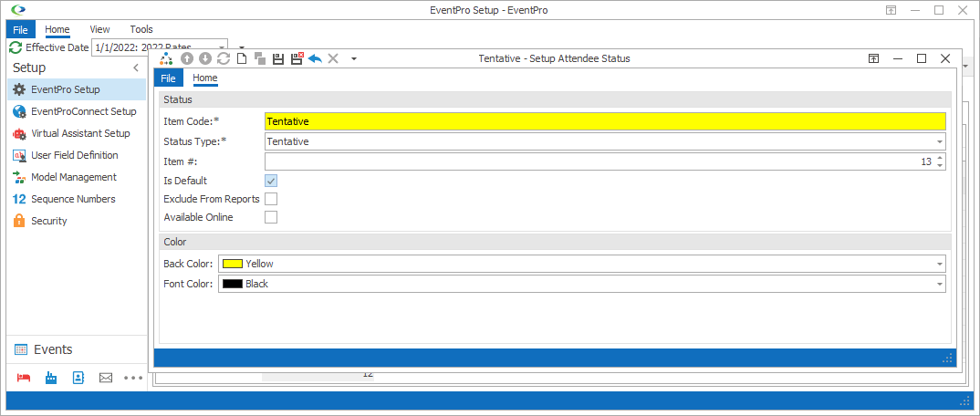Screen dimensions: 980x416
Task: Clone the current record
Action: pyautogui.click(x=260, y=58)
